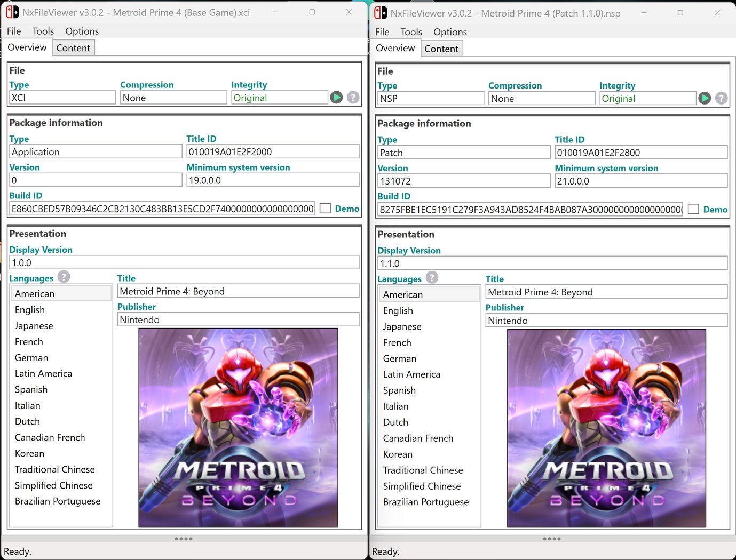Run integrity check on the XCI file

[336, 98]
